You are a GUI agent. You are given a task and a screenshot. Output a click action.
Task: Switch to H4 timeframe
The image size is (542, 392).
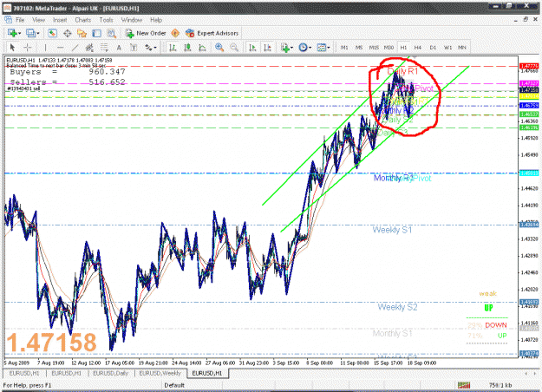tap(418, 48)
